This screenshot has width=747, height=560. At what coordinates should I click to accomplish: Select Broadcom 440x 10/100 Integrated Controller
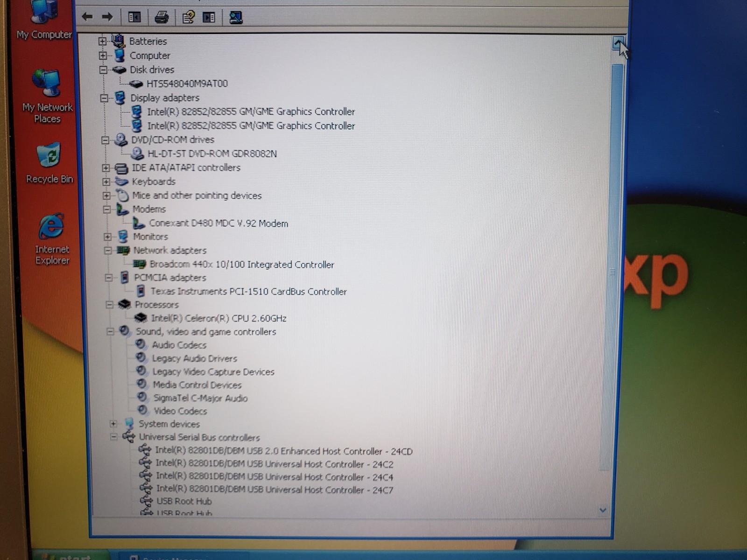pyautogui.click(x=242, y=265)
